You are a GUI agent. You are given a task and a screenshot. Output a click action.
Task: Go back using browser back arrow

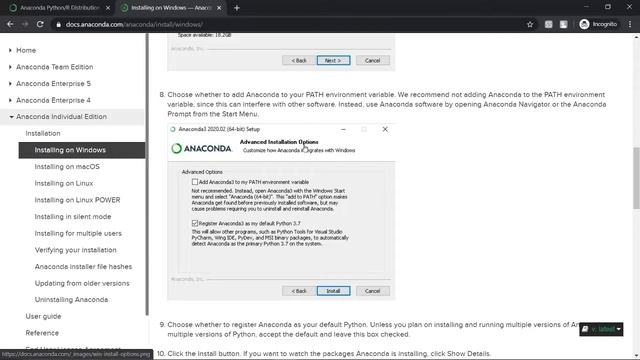[10, 24]
